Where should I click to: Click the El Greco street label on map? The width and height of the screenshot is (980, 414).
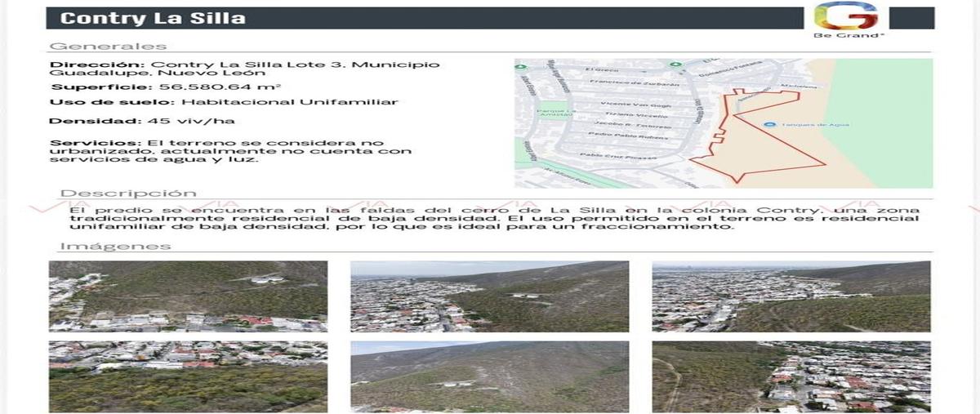(x=599, y=70)
